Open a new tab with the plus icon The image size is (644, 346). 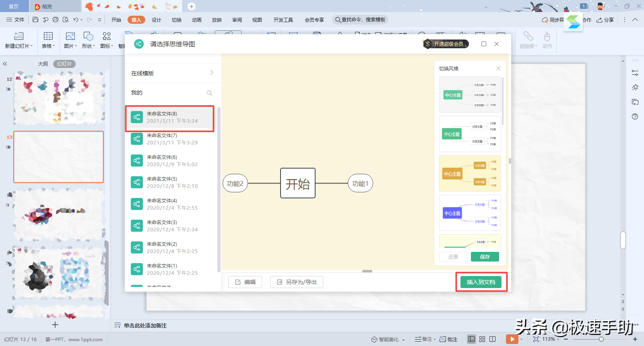point(192,6)
